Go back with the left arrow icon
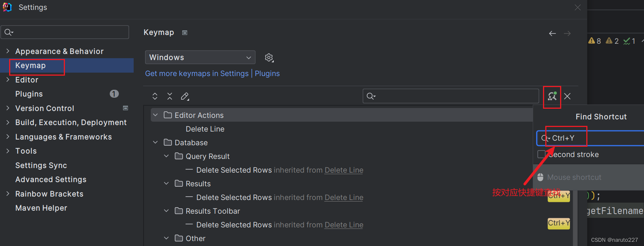 [552, 33]
